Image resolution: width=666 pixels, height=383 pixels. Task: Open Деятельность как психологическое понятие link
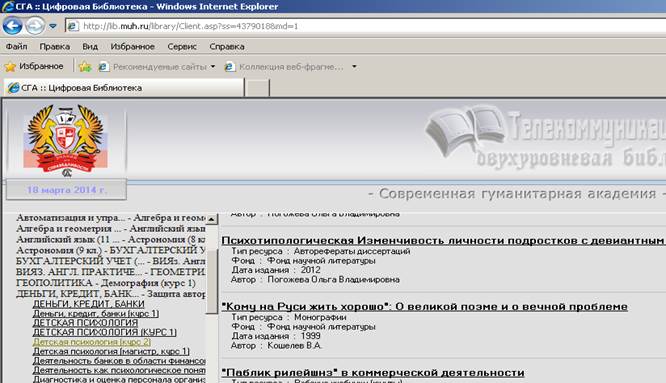pyautogui.click(x=119, y=370)
